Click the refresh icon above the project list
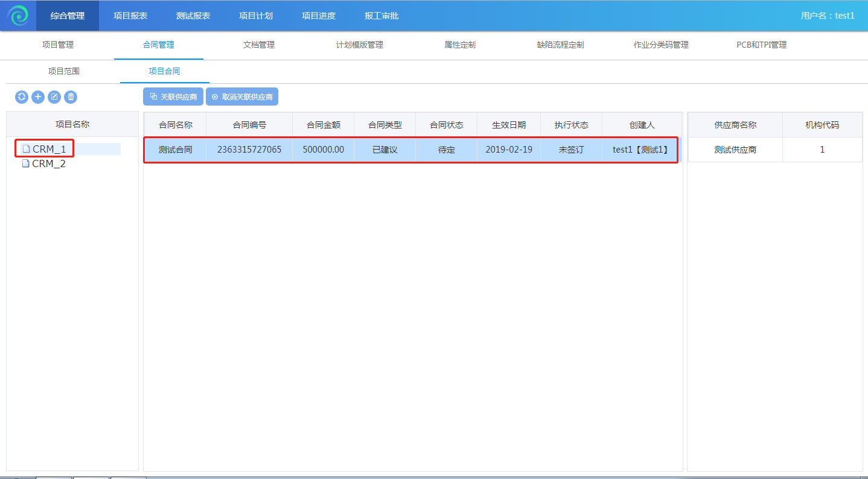The image size is (868, 479). tap(22, 97)
